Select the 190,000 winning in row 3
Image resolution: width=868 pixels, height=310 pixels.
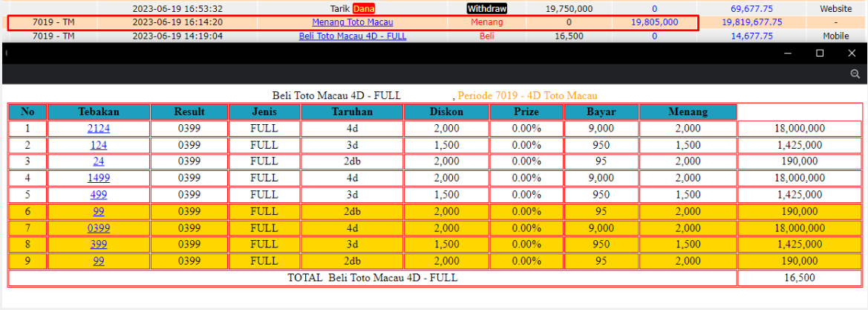pyautogui.click(x=800, y=161)
